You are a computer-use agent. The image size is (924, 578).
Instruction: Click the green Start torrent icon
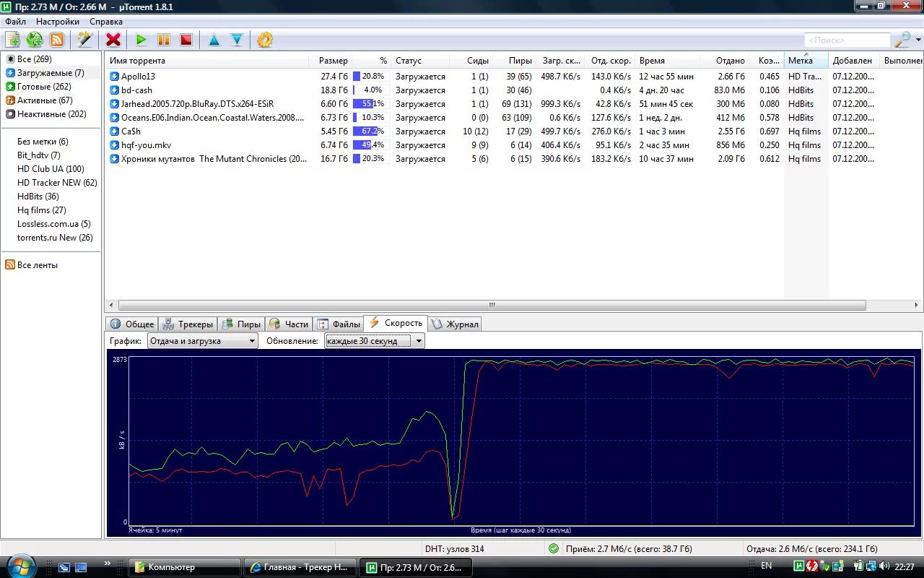pos(141,40)
